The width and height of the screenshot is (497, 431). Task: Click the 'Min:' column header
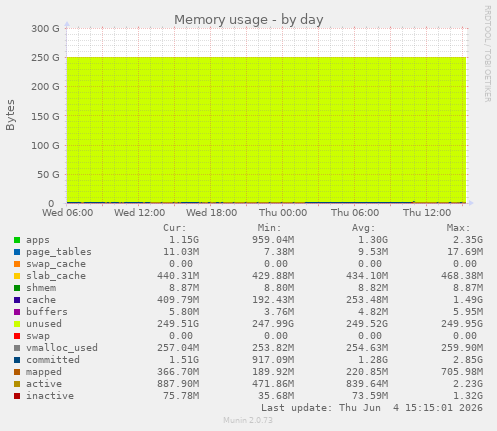269,228
